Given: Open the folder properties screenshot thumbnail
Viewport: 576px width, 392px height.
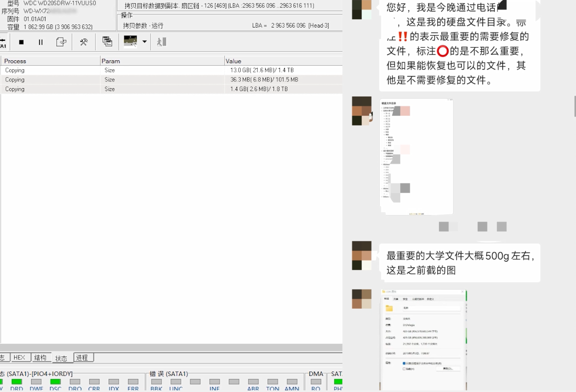Looking at the screenshot, I should [423, 339].
